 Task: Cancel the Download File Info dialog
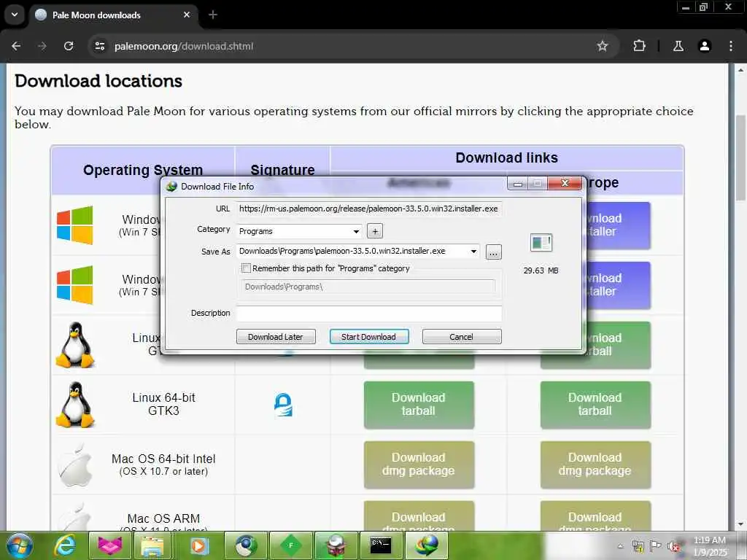[x=461, y=337]
